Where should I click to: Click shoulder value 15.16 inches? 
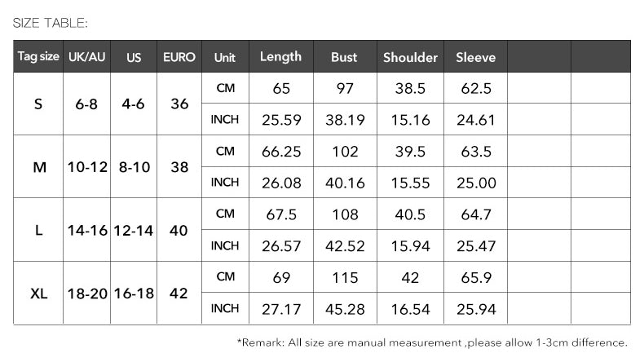(x=410, y=120)
